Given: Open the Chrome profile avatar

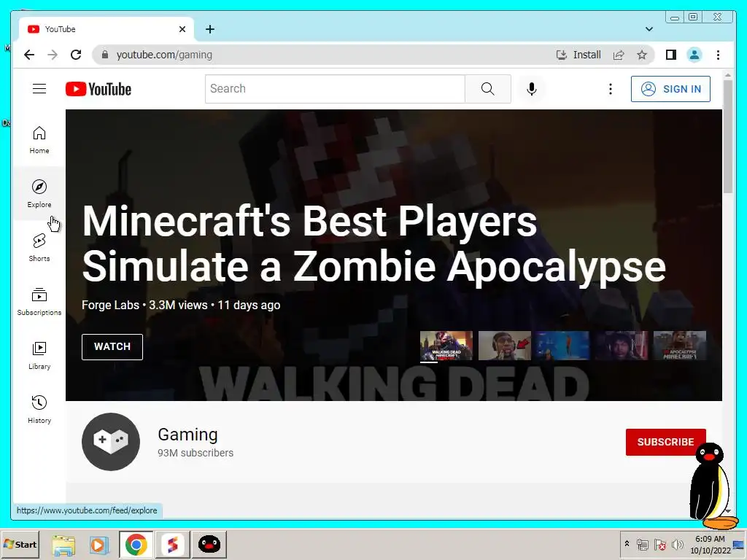Looking at the screenshot, I should pos(694,55).
